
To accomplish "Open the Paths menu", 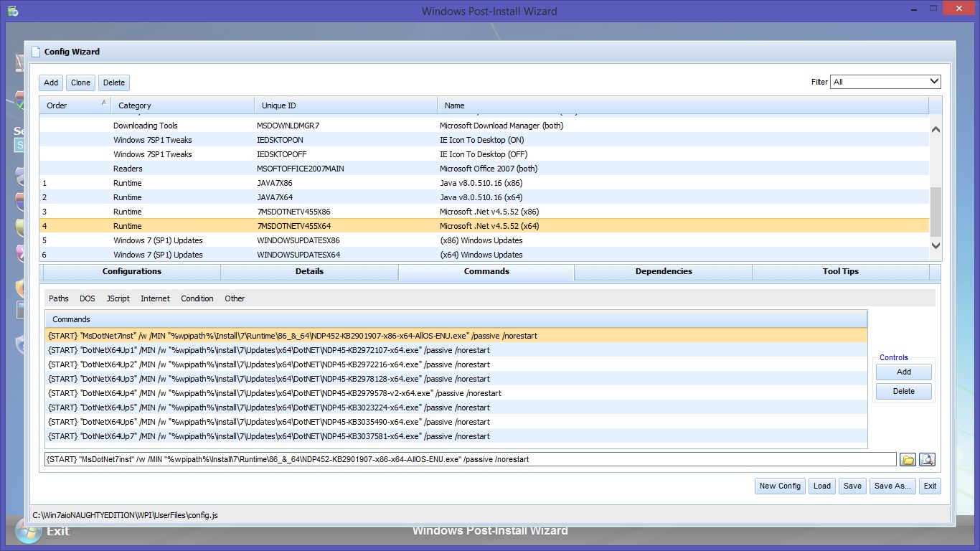I will [x=59, y=298].
